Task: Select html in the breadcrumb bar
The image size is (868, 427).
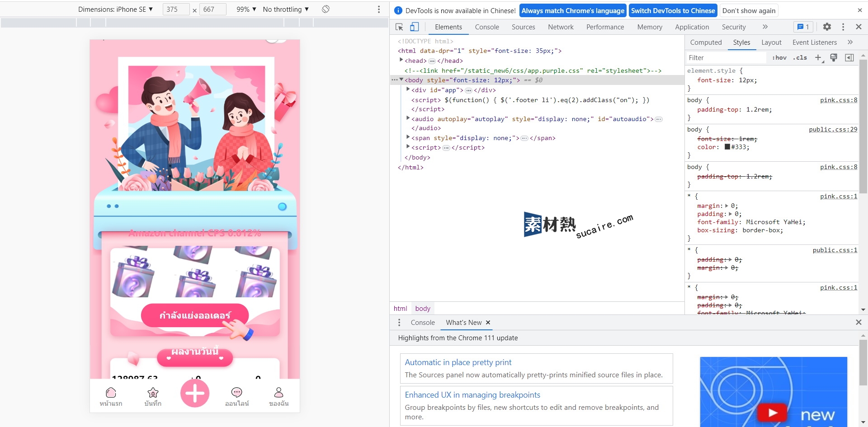Action: (400, 308)
